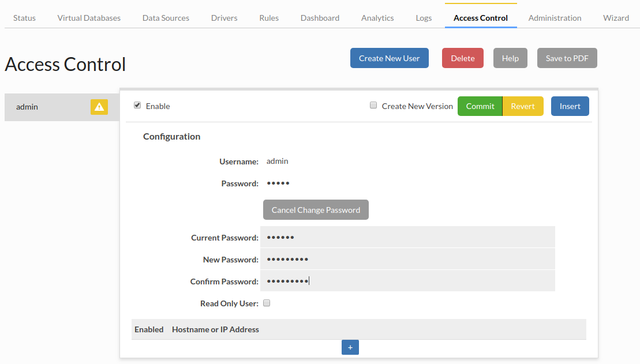The image size is (640, 364).
Task: Commit the configuration changes
Action: click(480, 106)
